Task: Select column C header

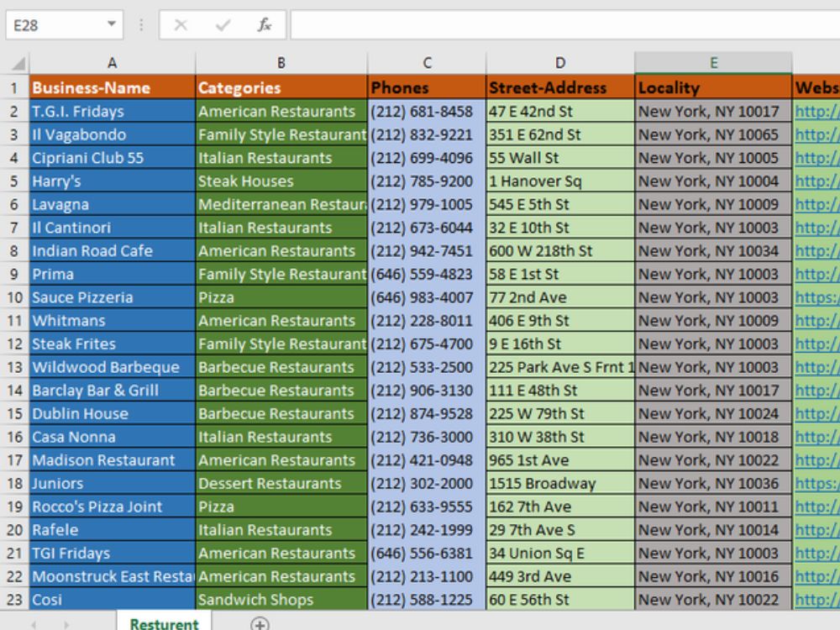Action: 427,63
